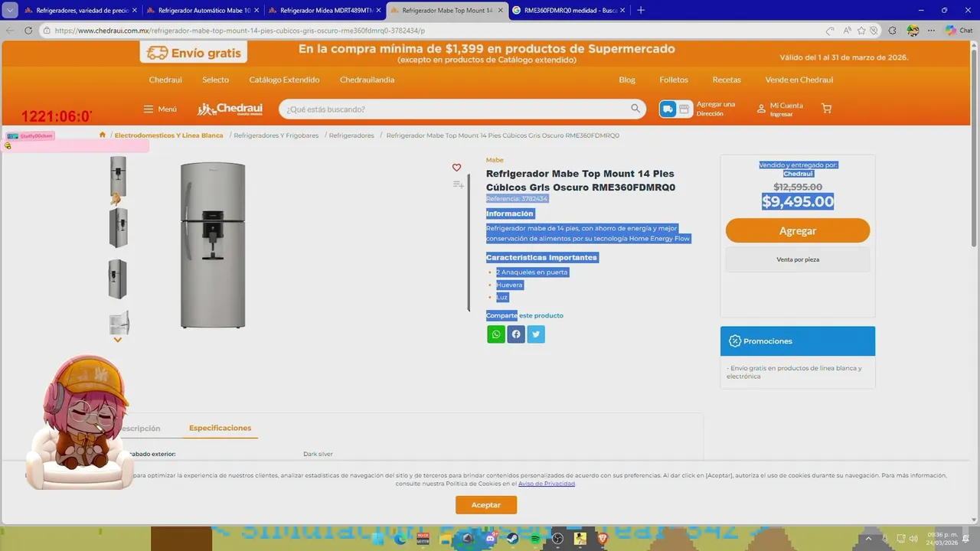Screen dimensions: 980x551
Task: Open Spotify from the taskbar
Action: click(535, 539)
